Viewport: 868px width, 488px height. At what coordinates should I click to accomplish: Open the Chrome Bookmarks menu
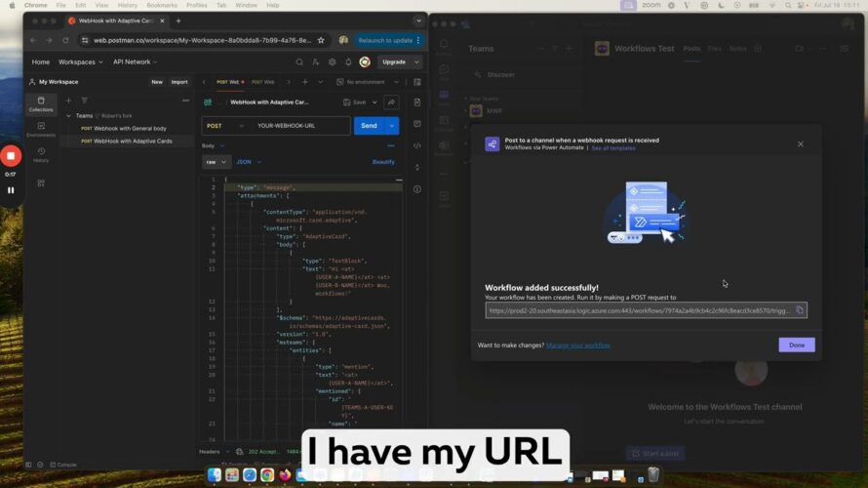pos(162,5)
